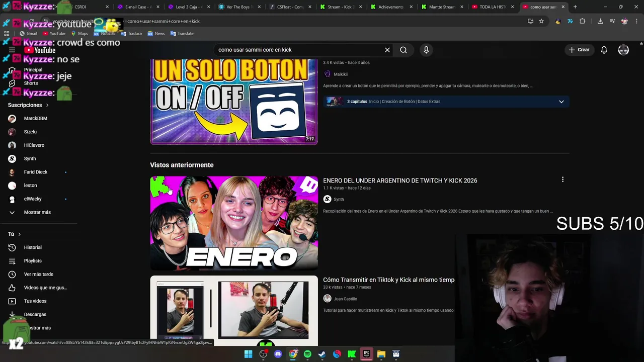The image size is (644, 362).
Task: Open OBS Studio from taskbar
Action: [x=263, y=354]
